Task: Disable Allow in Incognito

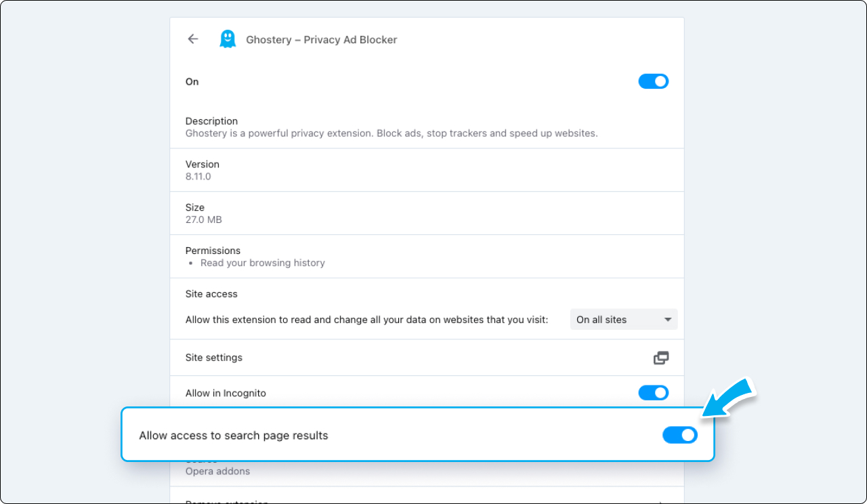Action: pyautogui.click(x=653, y=392)
